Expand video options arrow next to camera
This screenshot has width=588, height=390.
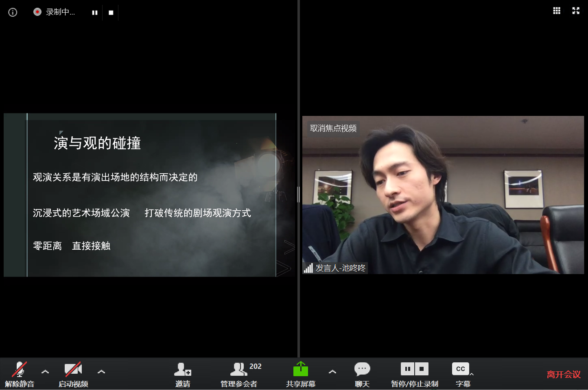[x=101, y=371]
